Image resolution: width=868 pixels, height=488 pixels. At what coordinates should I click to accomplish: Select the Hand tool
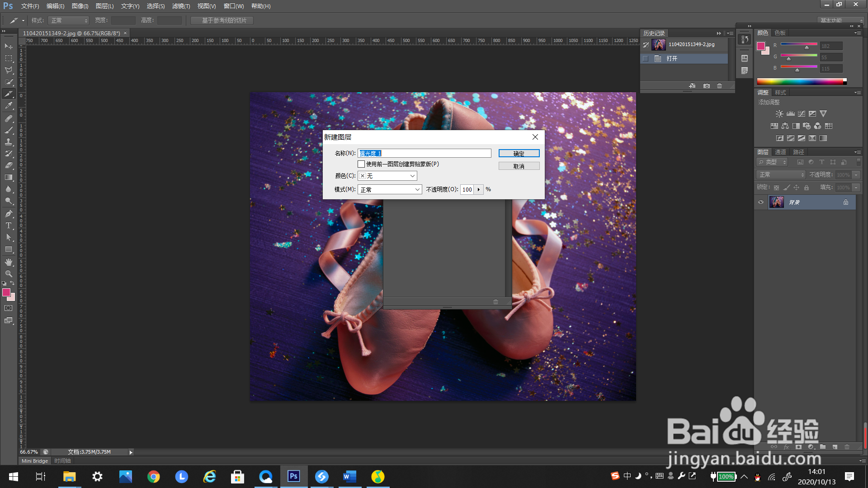(x=9, y=262)
